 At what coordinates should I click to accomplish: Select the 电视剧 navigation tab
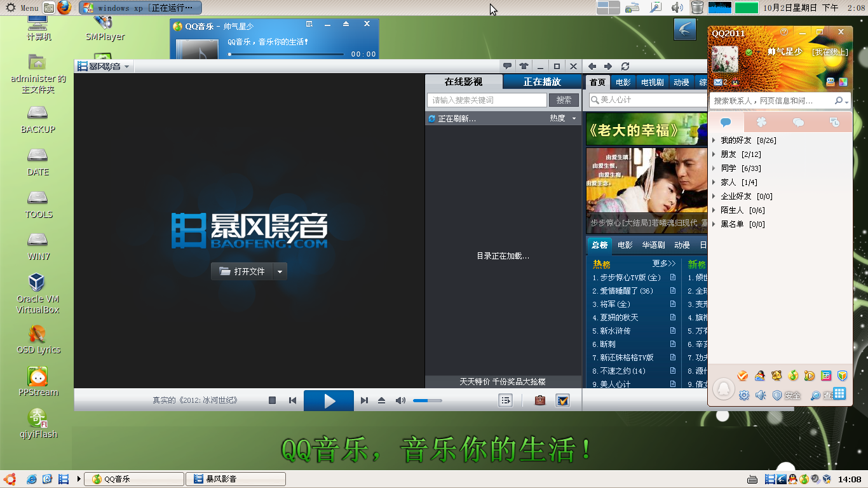point(652,83)
